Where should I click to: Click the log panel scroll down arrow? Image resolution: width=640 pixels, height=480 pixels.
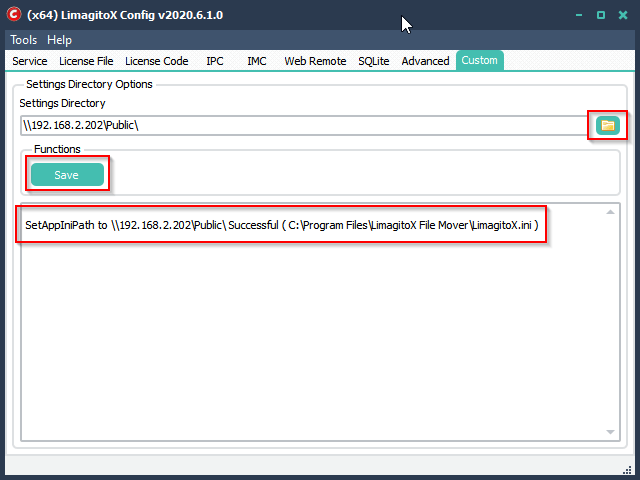click(x=610, y=432)
